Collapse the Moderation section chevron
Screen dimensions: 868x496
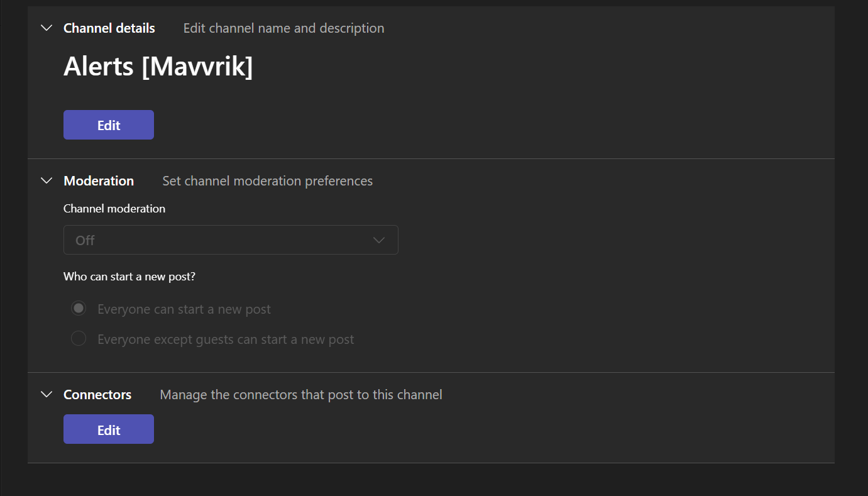(x=47, y=181)
